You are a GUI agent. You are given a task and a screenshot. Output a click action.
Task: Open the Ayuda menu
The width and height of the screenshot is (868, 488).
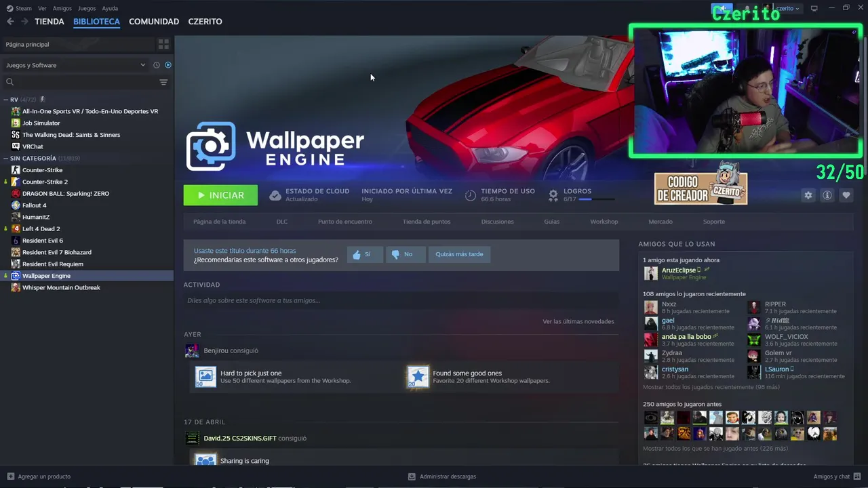(110, 8)
